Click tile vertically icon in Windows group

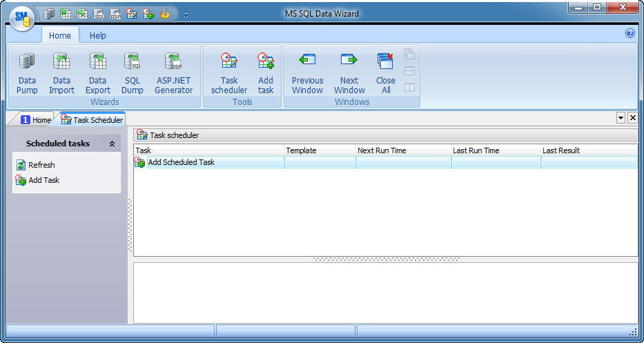tap(409, 88)
